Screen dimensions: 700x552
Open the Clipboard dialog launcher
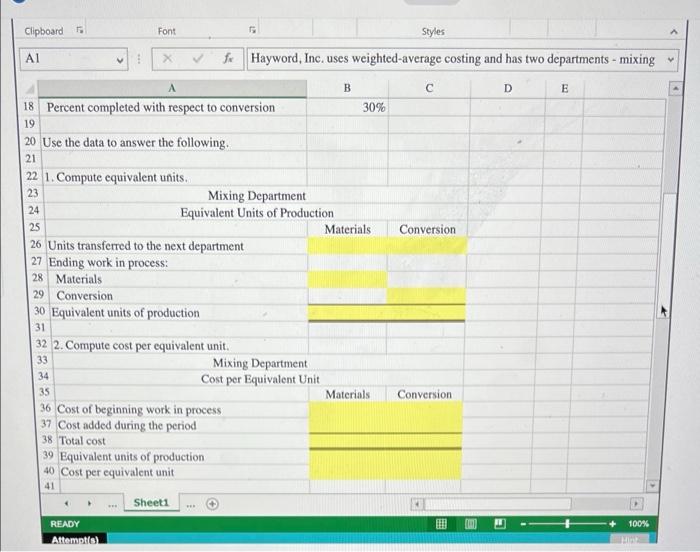click(79, 30)
